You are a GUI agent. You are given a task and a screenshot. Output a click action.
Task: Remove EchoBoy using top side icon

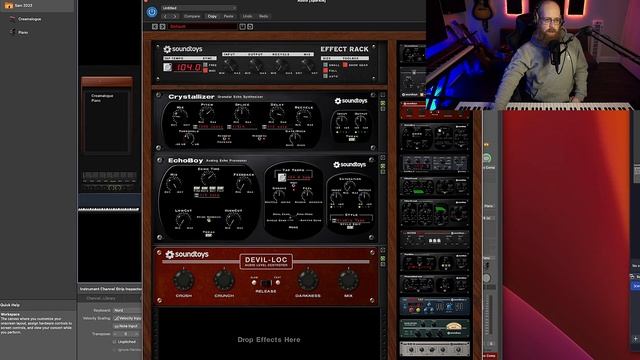pyautogui.click(x=383, y=157)
